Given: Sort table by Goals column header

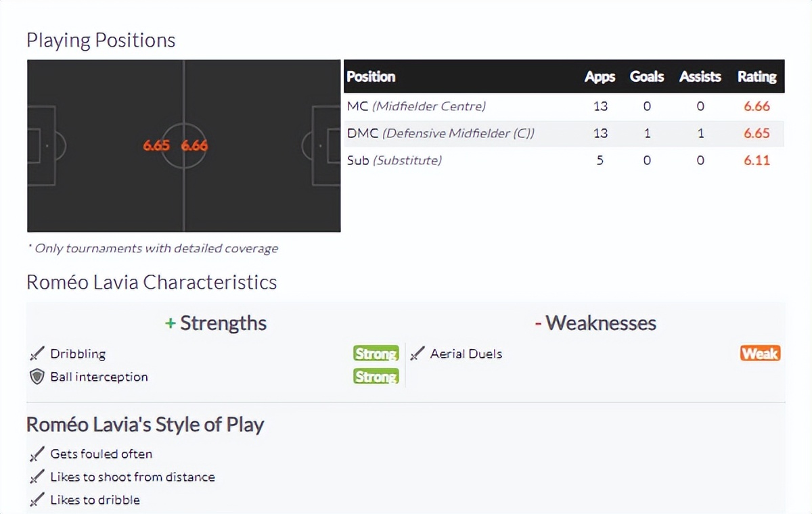Looking at the screenshot, I should click(x=647, y=76).
